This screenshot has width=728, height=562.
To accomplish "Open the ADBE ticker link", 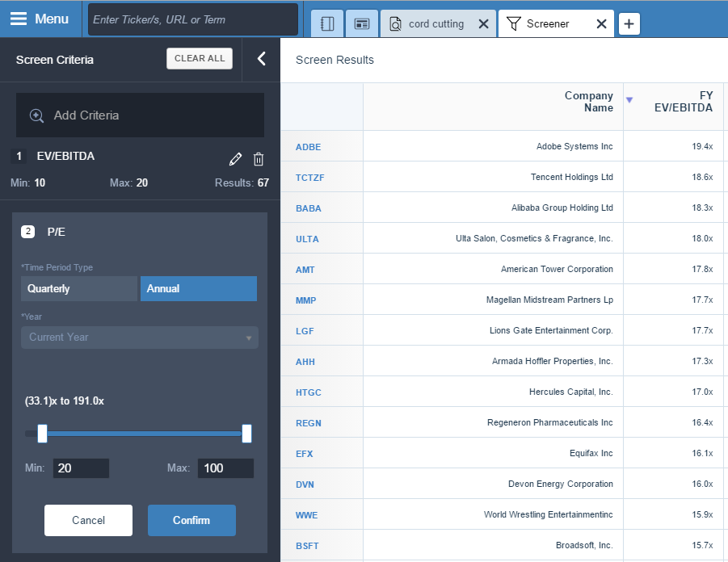I will [x=309, y=147].
